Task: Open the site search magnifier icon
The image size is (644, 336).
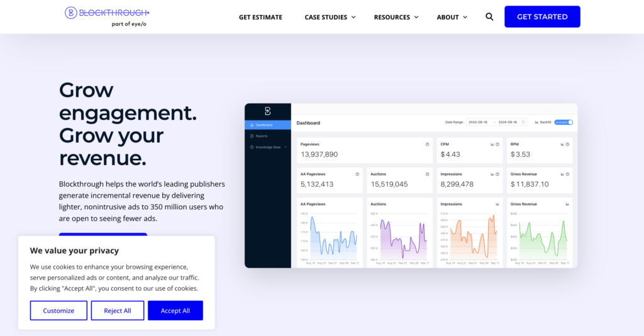Action: [x=489, y=17]
